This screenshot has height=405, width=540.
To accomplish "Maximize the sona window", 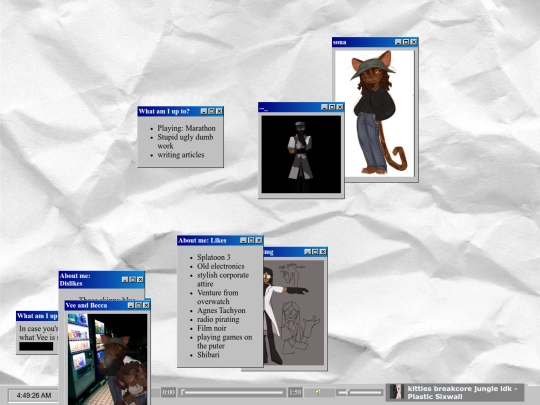I will (x=406, y=42).
